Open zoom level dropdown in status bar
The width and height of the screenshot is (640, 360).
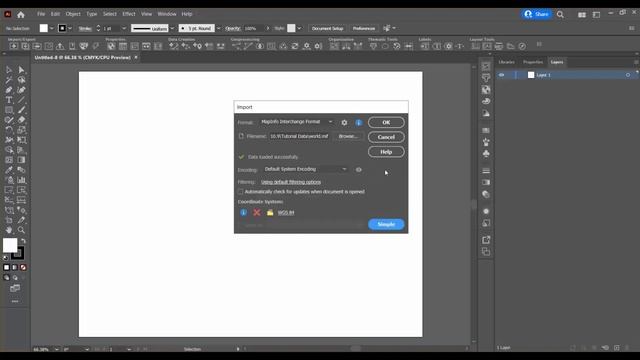coord(56,349)
